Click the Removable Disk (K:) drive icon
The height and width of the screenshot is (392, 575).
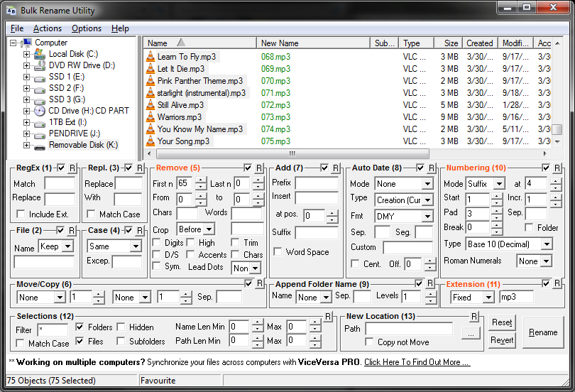pyautogui.click(x=40, y=146)
